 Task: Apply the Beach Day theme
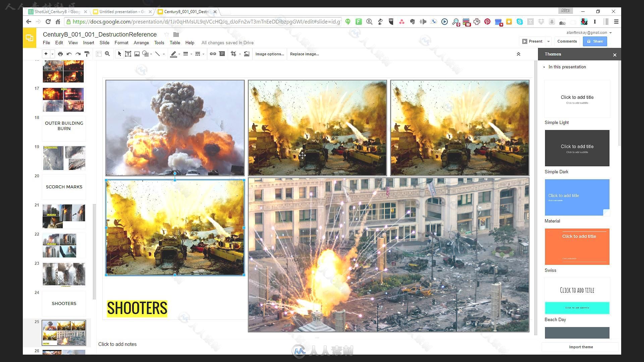(577, 296)
